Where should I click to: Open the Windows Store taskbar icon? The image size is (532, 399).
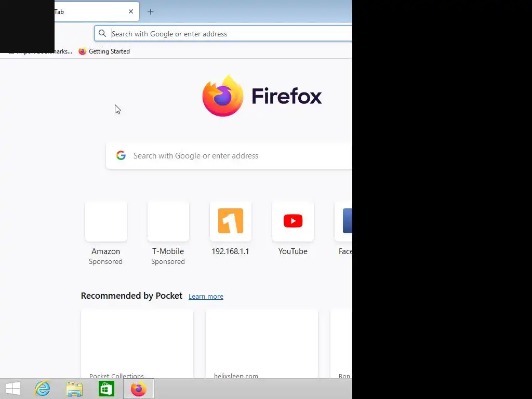pos(106,389)
